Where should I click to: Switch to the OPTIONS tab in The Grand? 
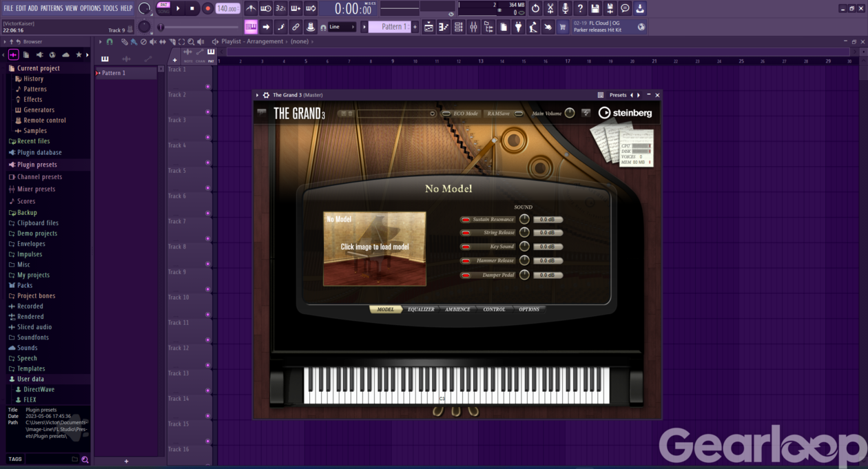point(529,309)
